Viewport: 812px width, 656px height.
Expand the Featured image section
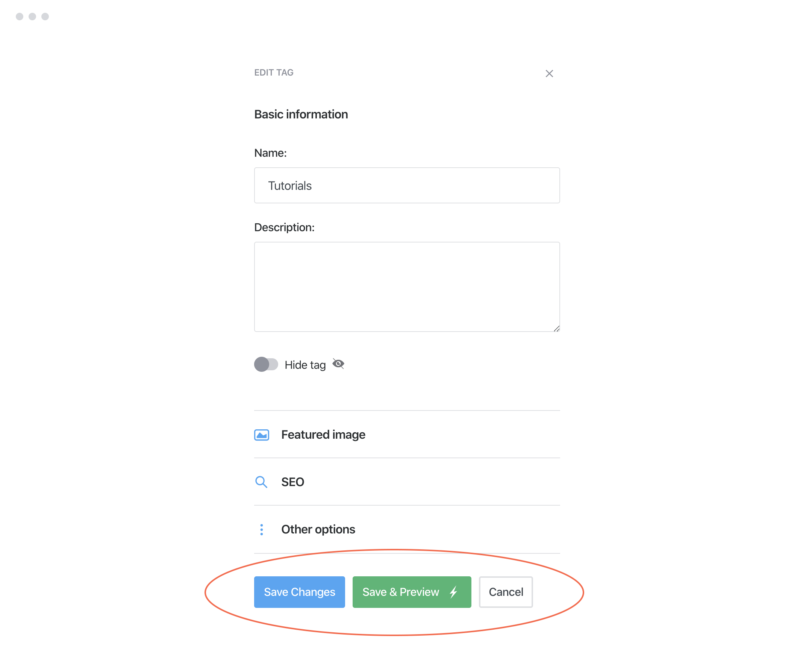(x=323, y=435)
